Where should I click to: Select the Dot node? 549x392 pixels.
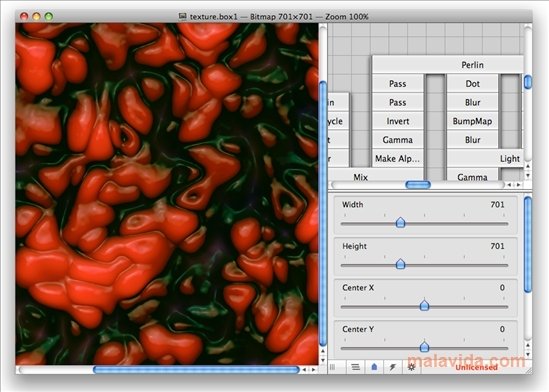[472, 84]
